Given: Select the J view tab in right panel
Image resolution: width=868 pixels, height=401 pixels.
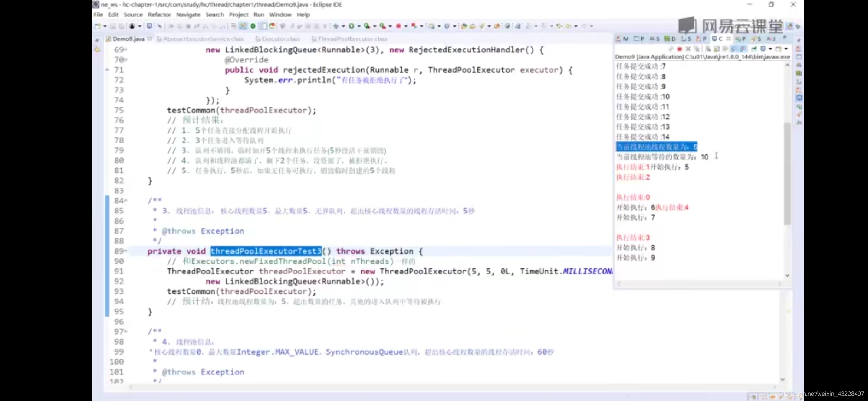Looking at the screenshot, I should coord(771,39).
